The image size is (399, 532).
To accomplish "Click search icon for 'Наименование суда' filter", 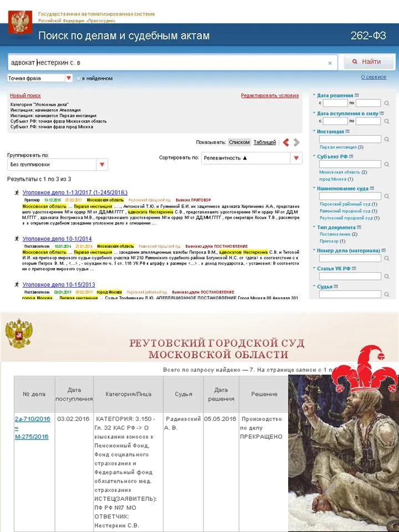I will tap(386, 196).
